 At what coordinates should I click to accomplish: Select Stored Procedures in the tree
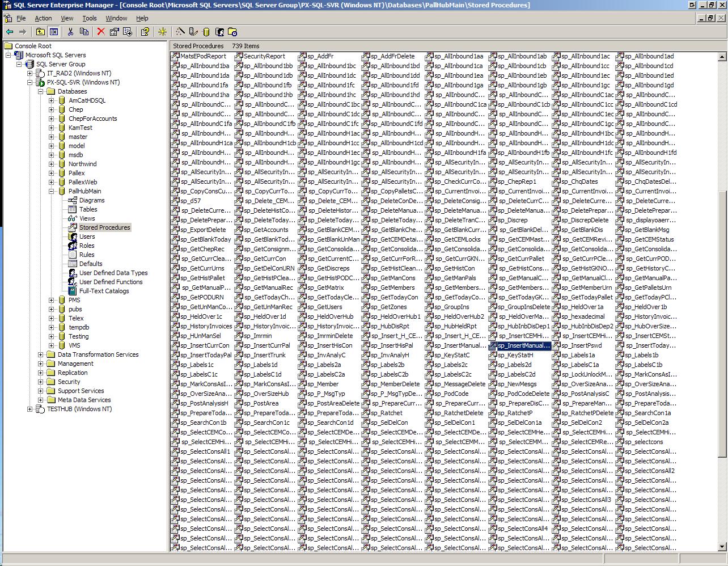[104, 227]
